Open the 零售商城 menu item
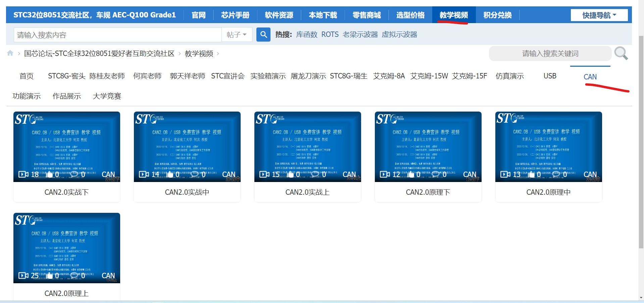Image resolution: width=644 pixels, height=303 pixels. [x=366, y=15]
